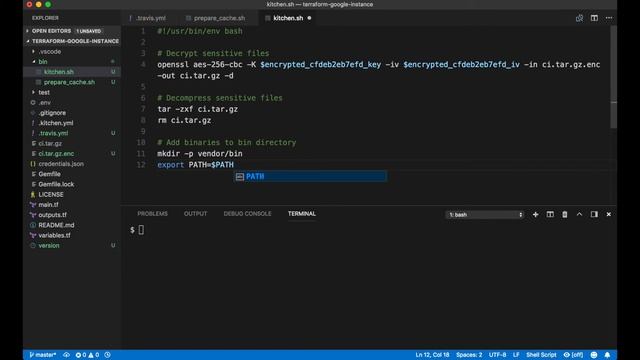Image resolution: width=640 pixels, height=360 pixels.
Task: Open README.md file
Action: click(56, 225)
